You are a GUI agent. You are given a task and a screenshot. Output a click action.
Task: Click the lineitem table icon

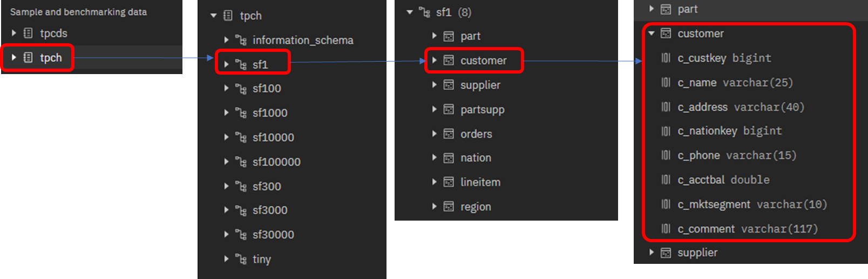[449, 182]
